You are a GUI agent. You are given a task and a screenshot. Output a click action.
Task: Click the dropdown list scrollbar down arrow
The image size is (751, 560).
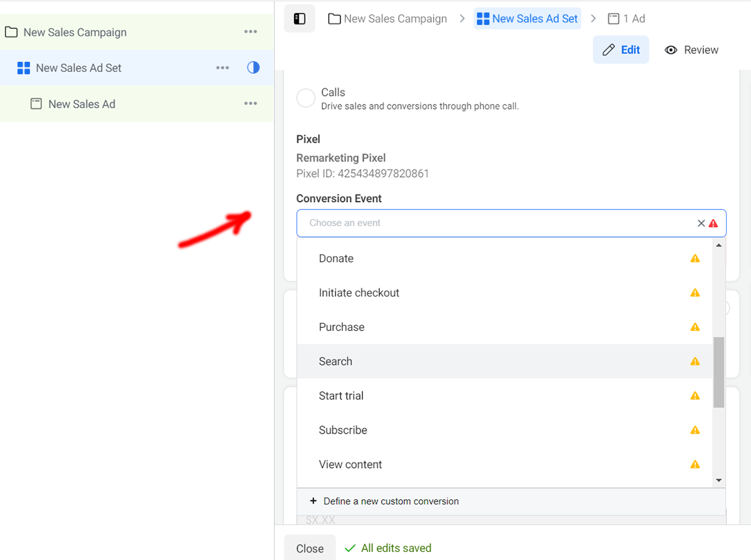[x=719, y=481]
